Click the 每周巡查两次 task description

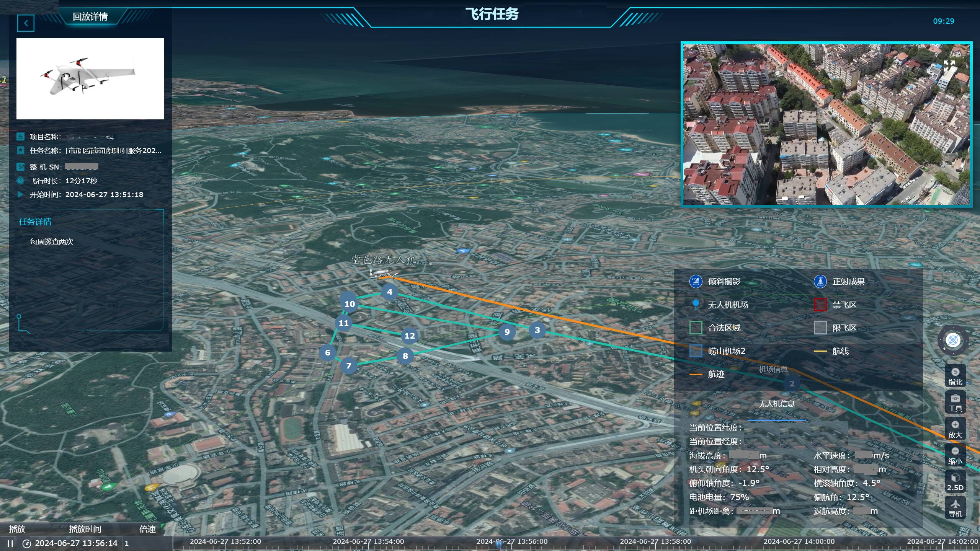(x=52, y=242)
